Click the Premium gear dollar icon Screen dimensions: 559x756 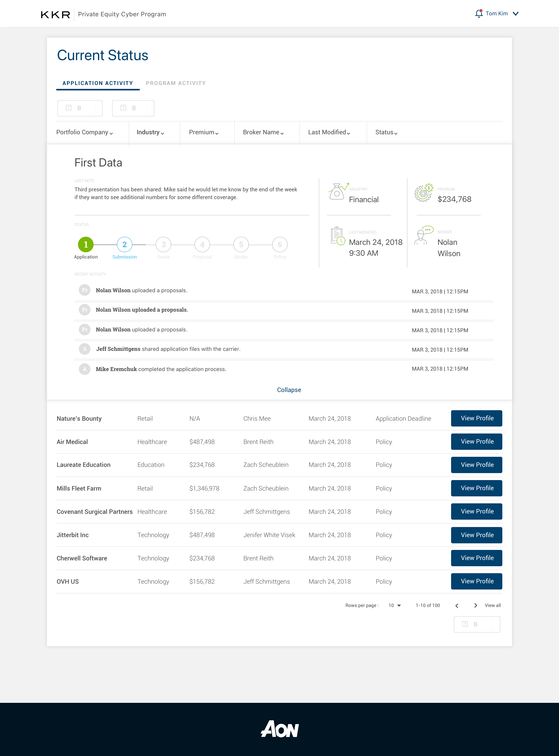click(x=424, y=193)
